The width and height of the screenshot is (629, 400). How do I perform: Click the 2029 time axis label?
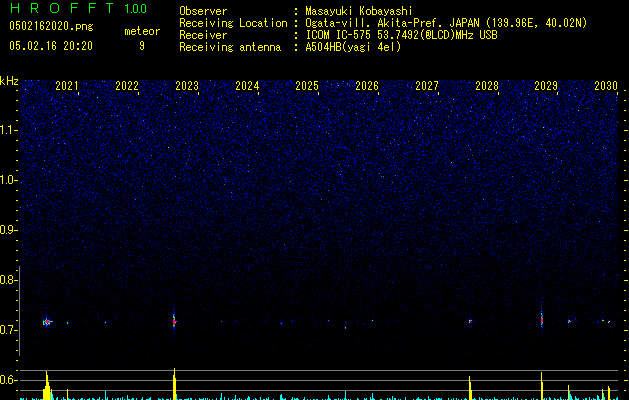tap(546, 85)
